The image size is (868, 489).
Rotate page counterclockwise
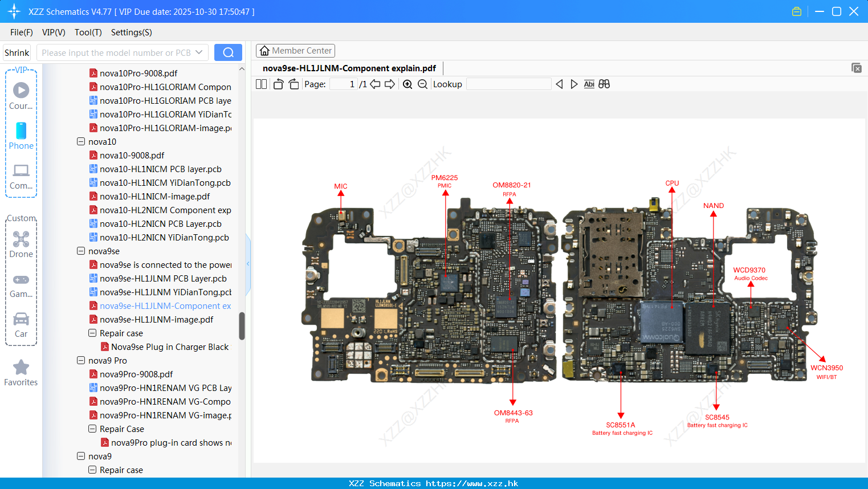278,84
